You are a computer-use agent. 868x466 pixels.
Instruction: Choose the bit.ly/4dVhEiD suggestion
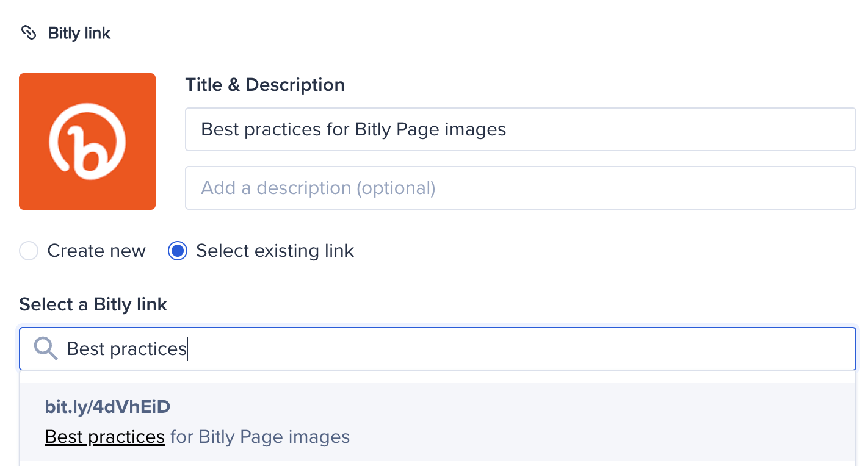click(x=107, y=406)
